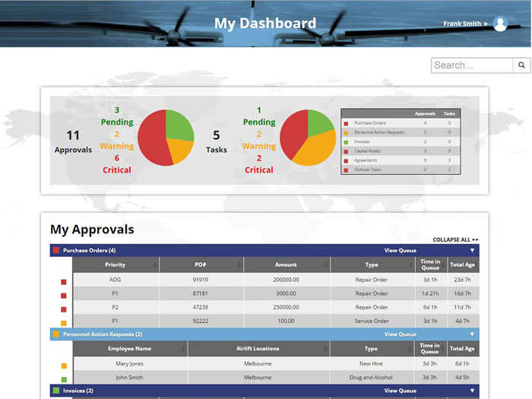Viewport: 532px width, 399px height.
Task: Click the orange status marker beside Mary Jones
Action: (64, 366)
